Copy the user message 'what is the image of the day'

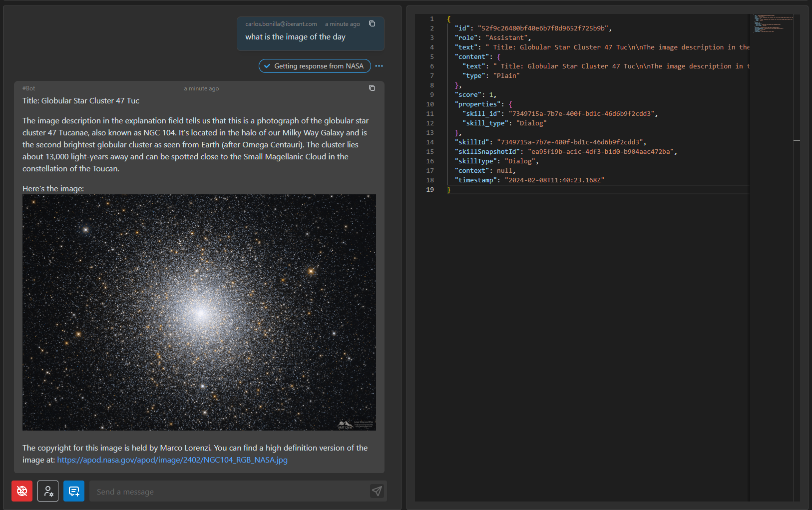[x=372, y=23]
